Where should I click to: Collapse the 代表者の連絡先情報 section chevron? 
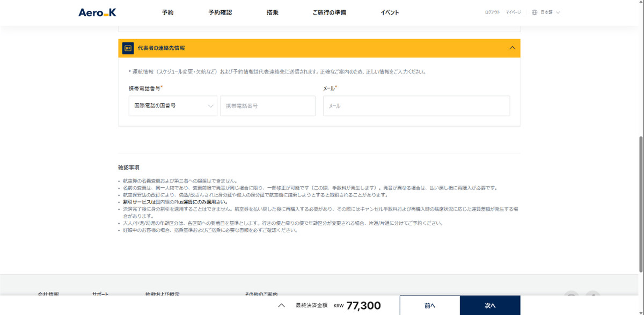tap(512, 48)
